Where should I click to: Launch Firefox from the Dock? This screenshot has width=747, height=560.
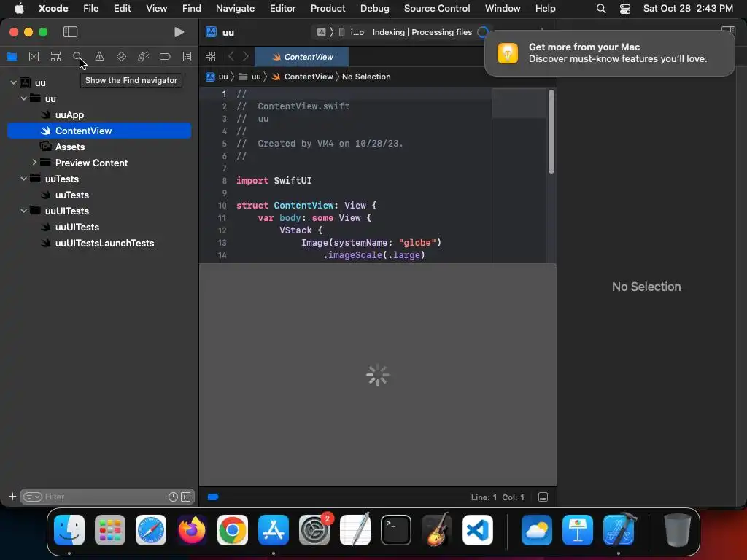coord(192,530)
